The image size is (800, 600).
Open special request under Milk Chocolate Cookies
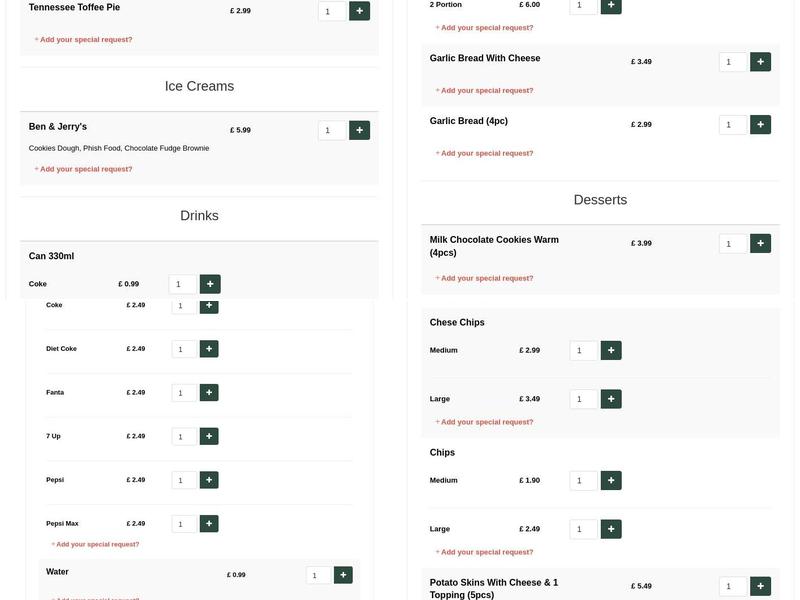pos(486,278)
